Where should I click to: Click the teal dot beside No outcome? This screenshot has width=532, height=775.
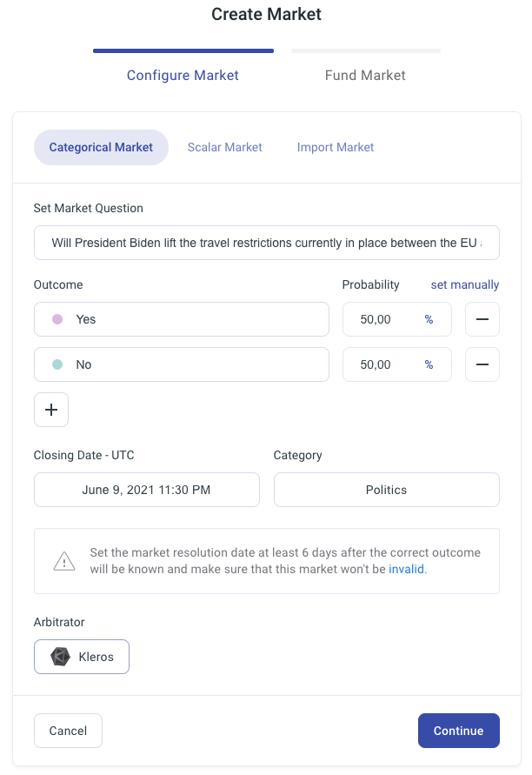click(57, 364)
